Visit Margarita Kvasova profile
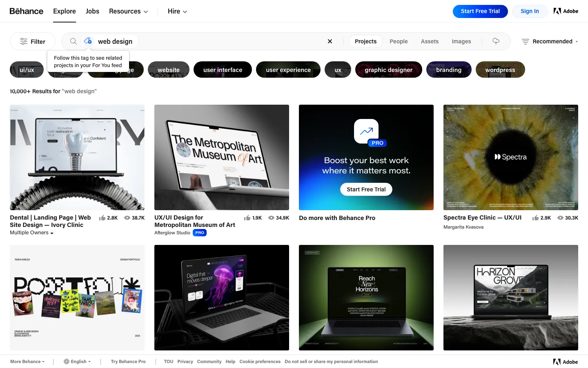The image size is (588, 368). pyautogui.click(x=463, y=227)
